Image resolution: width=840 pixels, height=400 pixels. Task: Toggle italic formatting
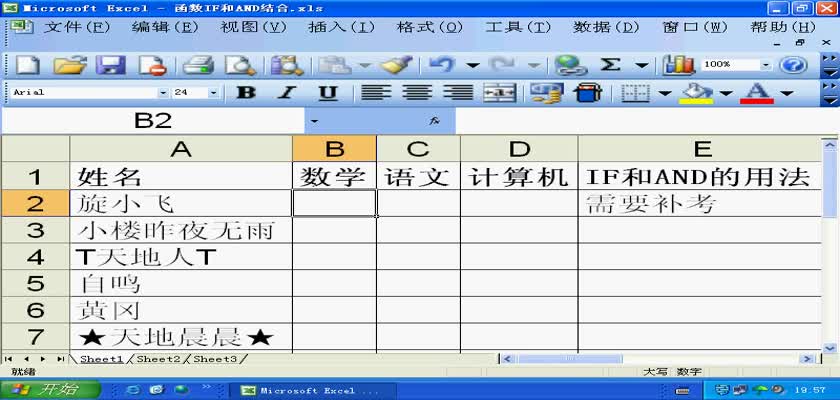287,93
